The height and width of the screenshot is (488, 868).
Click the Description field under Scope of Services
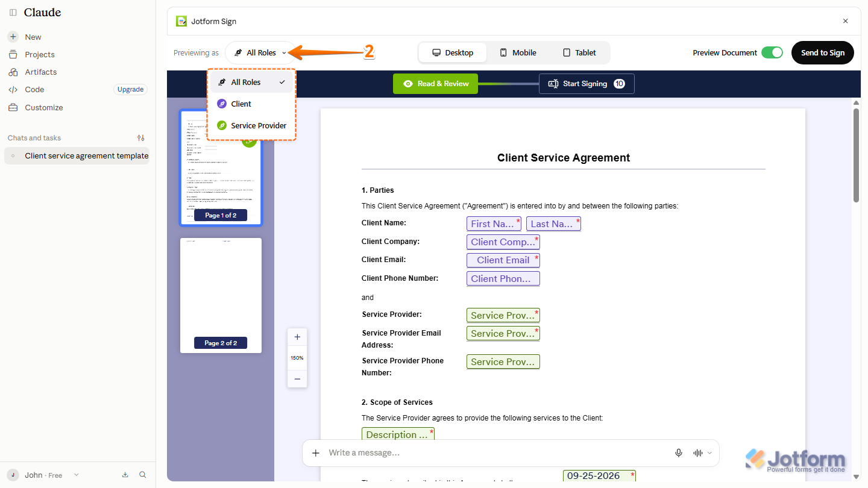(398, 434)
